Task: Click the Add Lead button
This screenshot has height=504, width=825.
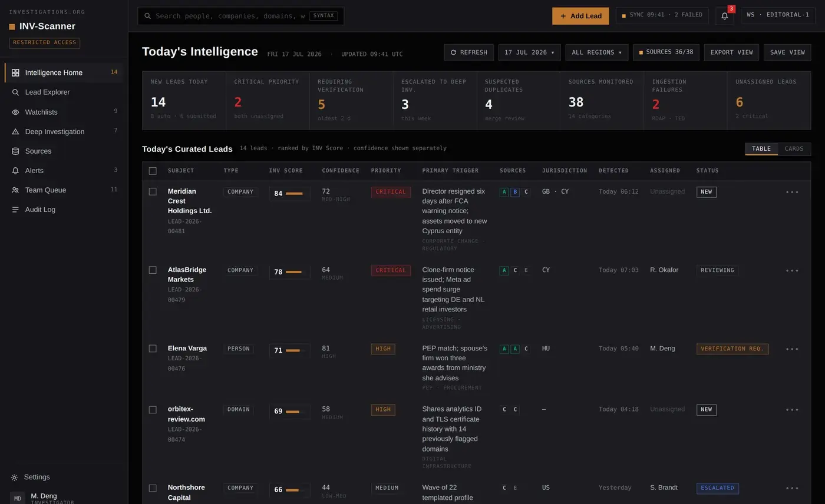Action: [x=581, y=16]
